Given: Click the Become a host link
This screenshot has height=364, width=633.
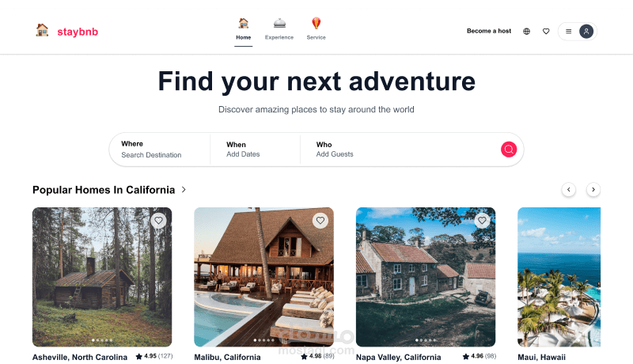Looking at the screenshot, I should click(x=489, y=31).
